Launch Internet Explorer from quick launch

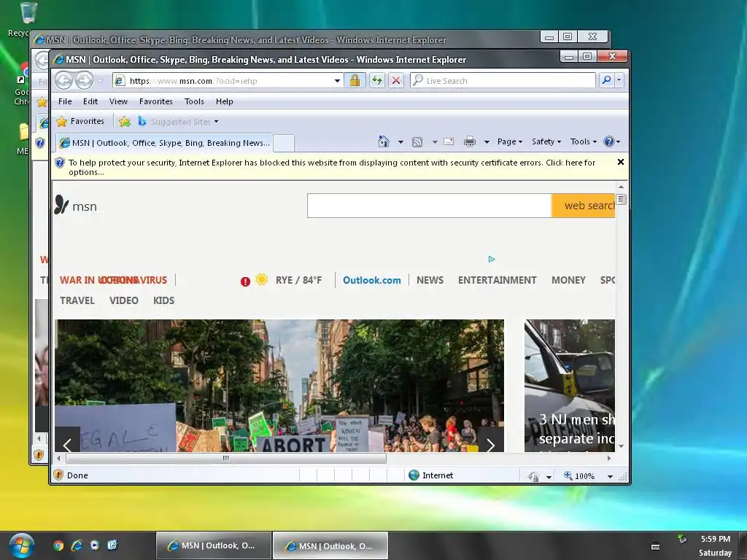(x=77, y=545)
